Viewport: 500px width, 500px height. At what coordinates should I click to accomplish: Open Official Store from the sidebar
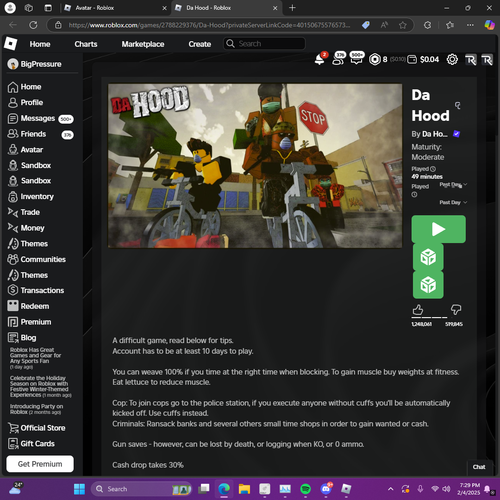pos(37,428)
